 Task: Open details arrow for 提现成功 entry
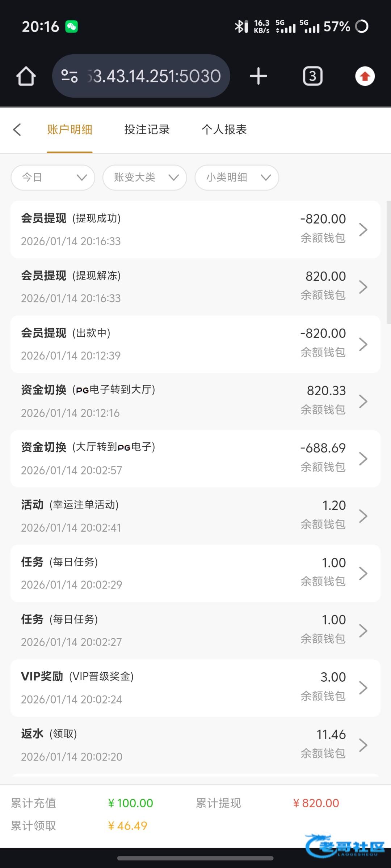click(363, 230)
